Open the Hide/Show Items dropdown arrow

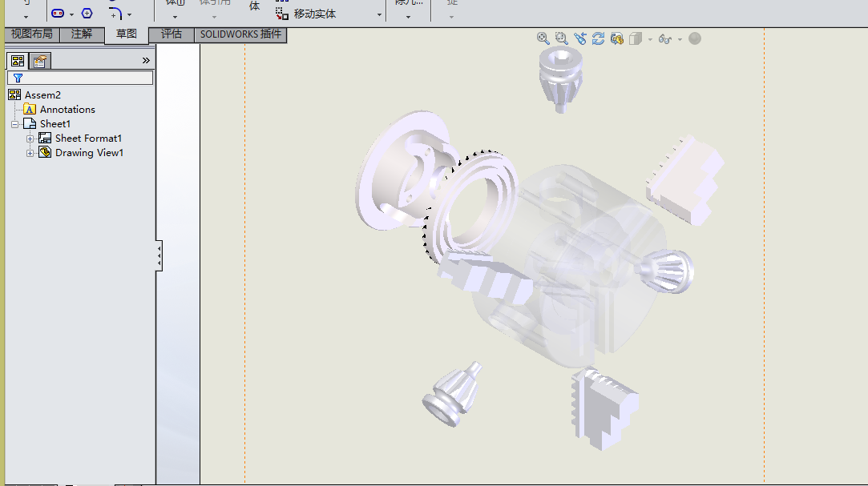pos(680,39)
